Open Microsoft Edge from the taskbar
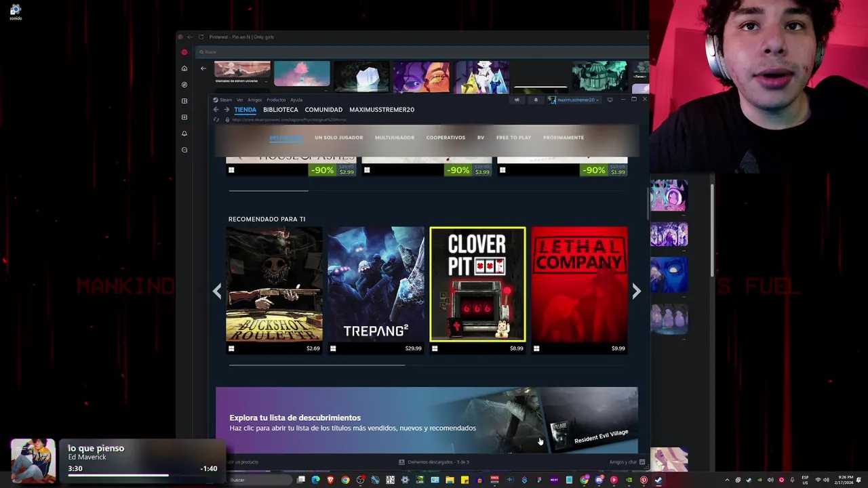Viewport: 868px width, 488px height. [x=316, y=480]
